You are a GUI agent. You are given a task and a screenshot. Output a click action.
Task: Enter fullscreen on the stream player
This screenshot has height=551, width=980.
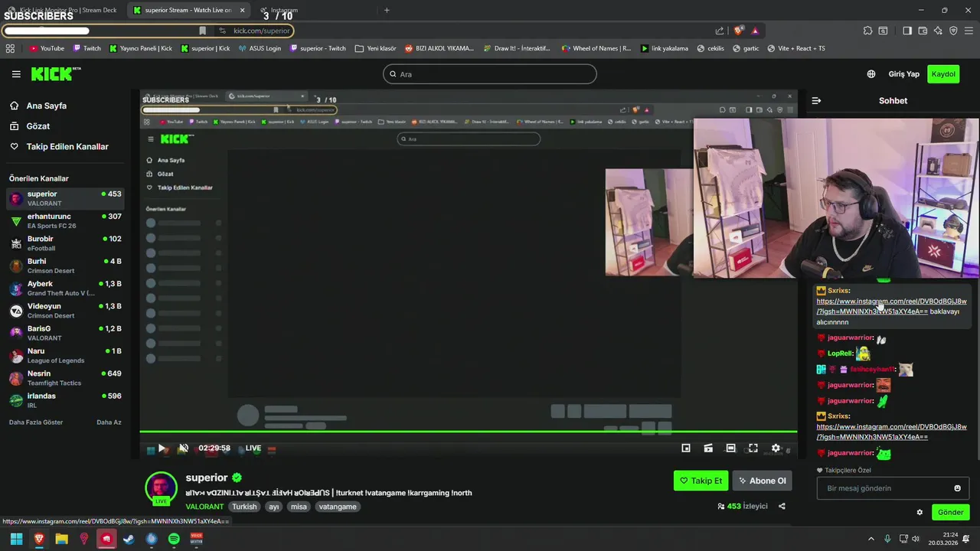coord(753,448)
